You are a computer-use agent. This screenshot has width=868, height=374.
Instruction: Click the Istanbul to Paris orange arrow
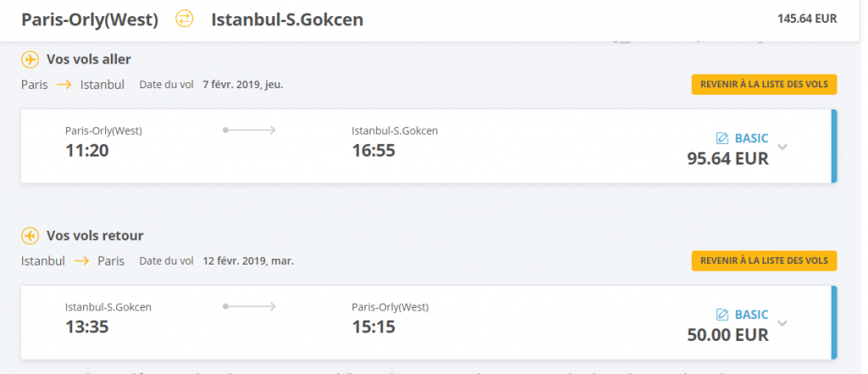click(x=81, y=261)
